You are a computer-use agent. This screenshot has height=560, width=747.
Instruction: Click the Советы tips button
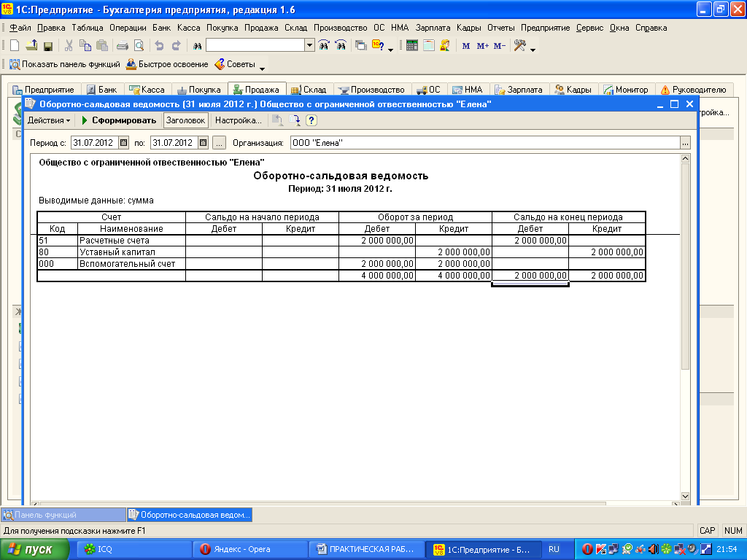click(x=235, y=64)
